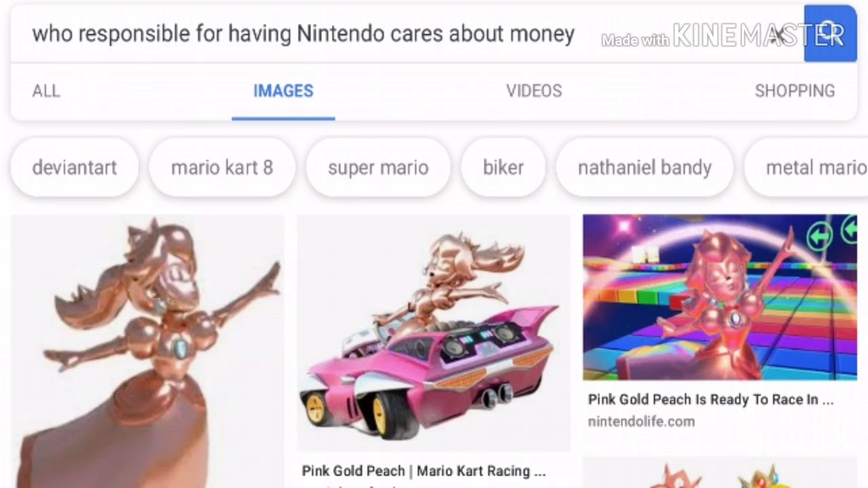The height and width of the screenshot is (488, 868).
Task: Select the IMAGES tab
Action: [x=283, y=91]
